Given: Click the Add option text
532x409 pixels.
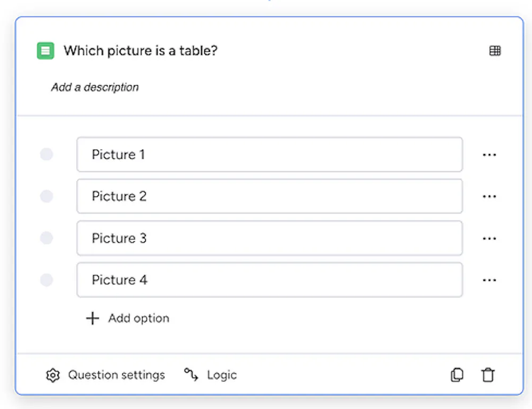Looking at the screenshot, I should pos(139,318).
